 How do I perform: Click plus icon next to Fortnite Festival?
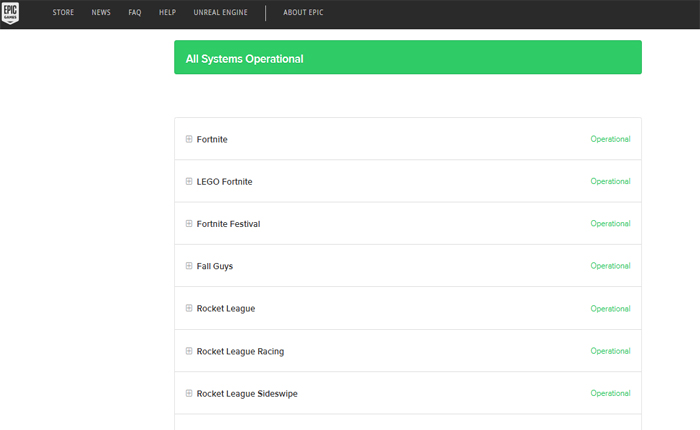coord(189,224)
